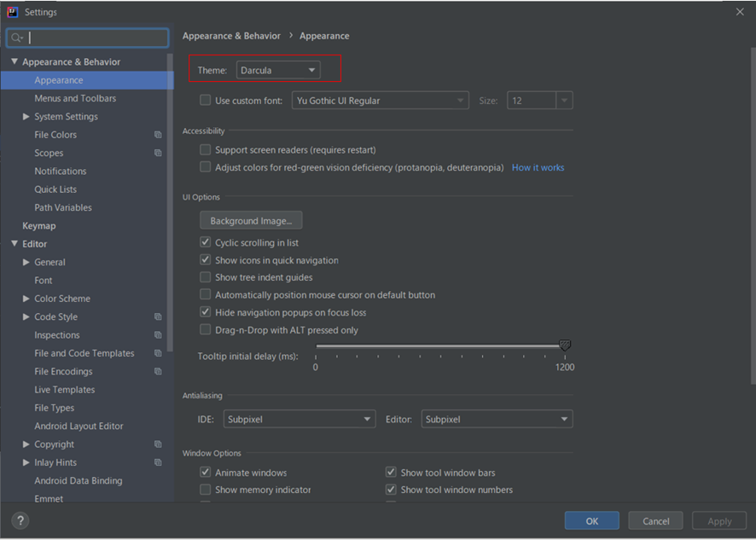Uncheck Animate windows option

[206, 472]
